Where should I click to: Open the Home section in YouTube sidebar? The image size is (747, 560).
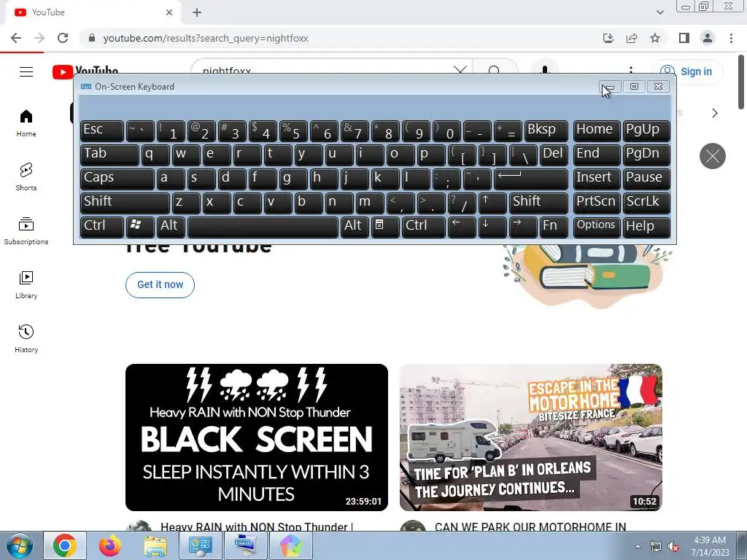[26, 123]
